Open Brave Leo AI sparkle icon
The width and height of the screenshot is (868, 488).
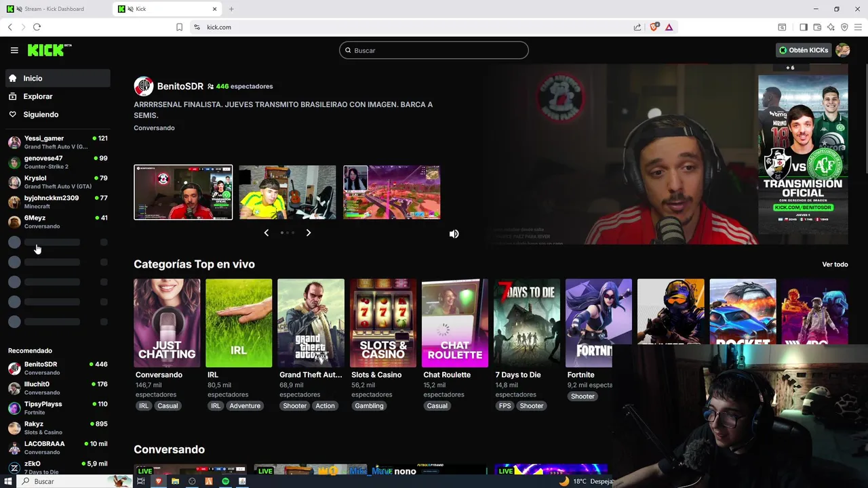(x=831, y=27)
